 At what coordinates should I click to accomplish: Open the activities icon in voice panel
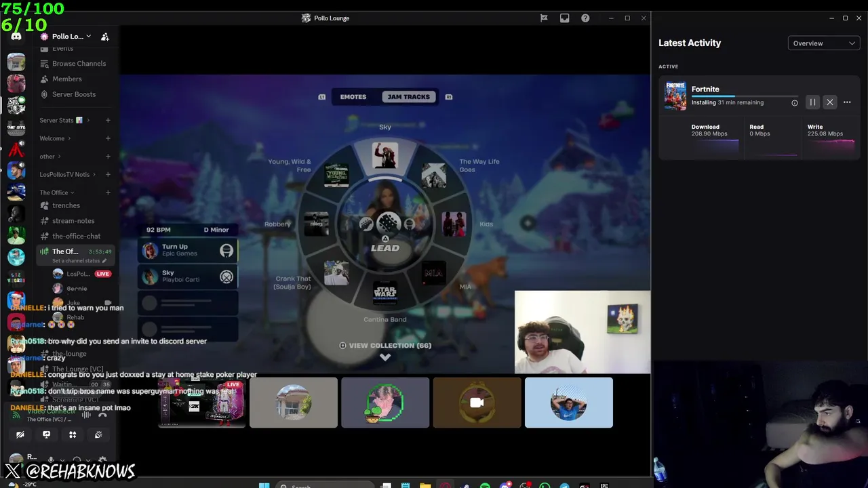point(73,434)
